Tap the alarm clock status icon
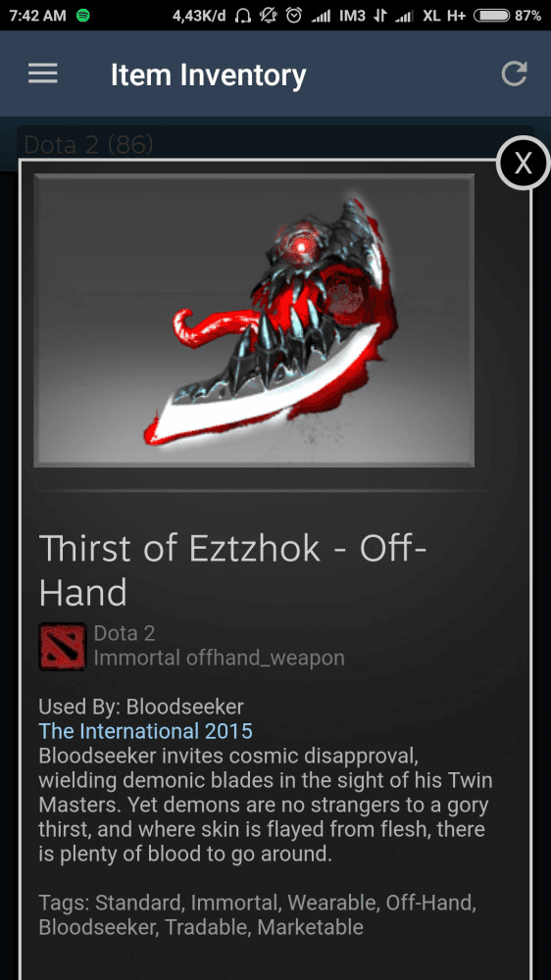This screenshot has height=980, width=551. pyautogui.click(x=293, y=16)
